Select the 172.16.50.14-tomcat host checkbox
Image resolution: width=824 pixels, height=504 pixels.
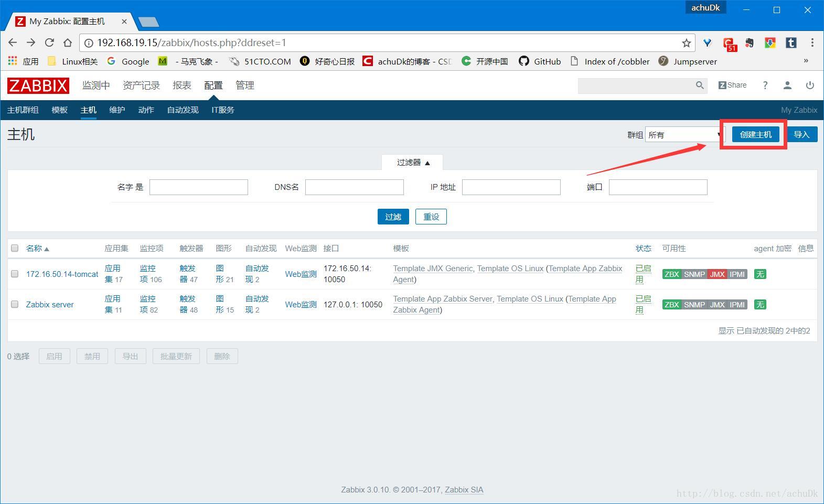tap(15, 274)
